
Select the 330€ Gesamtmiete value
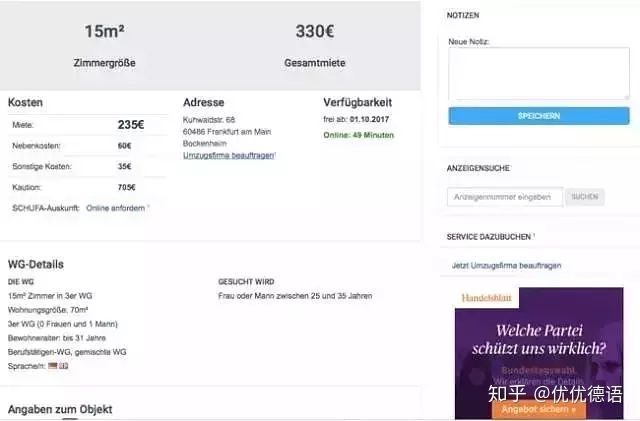tap(315, 31)
